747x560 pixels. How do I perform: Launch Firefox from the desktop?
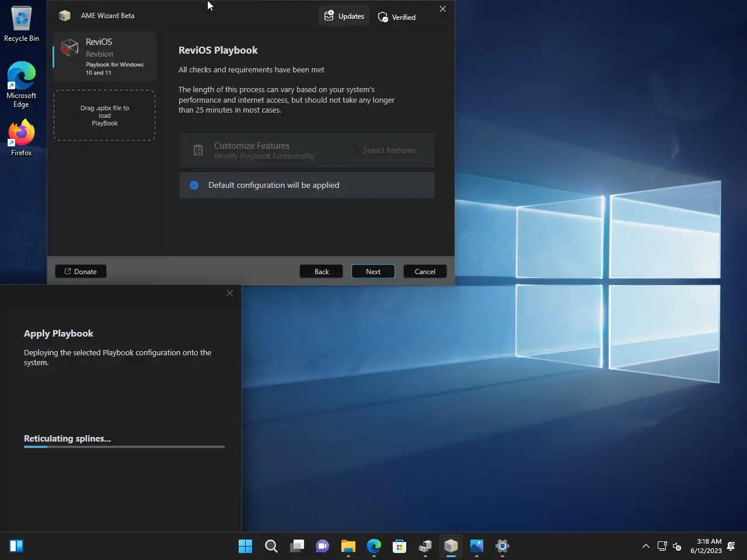click(x=22, y=138)
